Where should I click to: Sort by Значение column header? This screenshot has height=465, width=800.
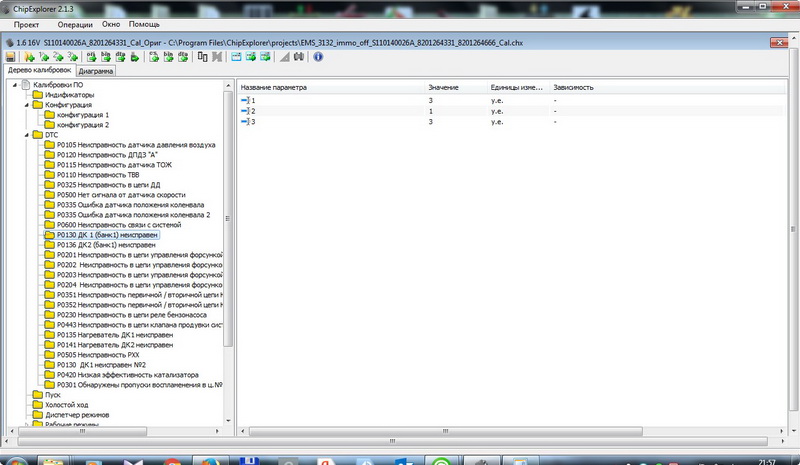(443, 87)
